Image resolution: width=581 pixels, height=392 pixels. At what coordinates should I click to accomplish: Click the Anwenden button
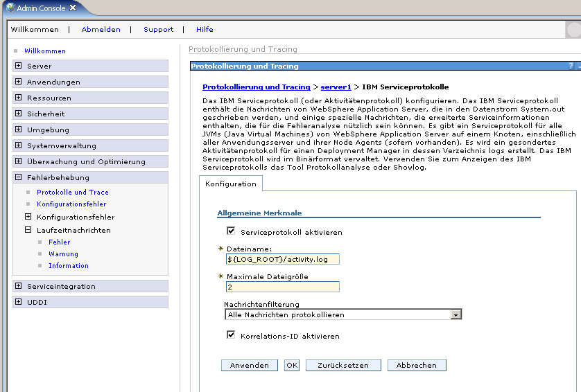[x=250, y=366]
